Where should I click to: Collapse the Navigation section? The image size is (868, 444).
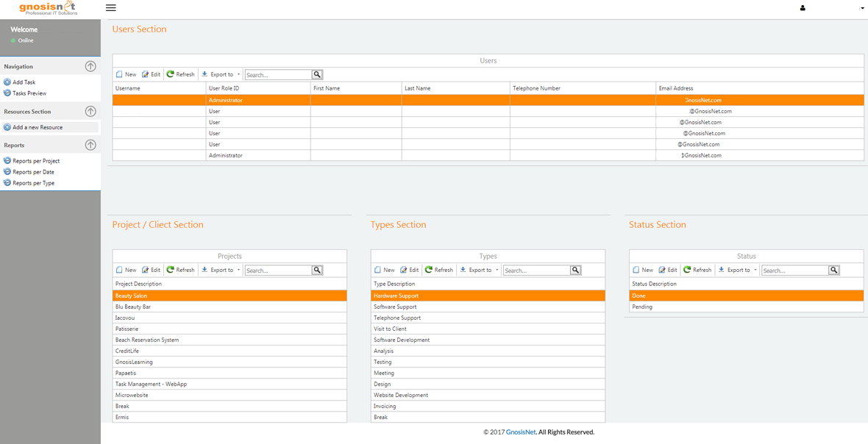(x=90, y=66)
